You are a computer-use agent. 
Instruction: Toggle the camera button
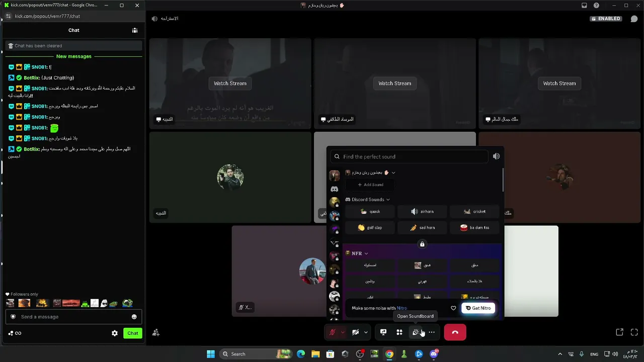(x=355, y=332)
